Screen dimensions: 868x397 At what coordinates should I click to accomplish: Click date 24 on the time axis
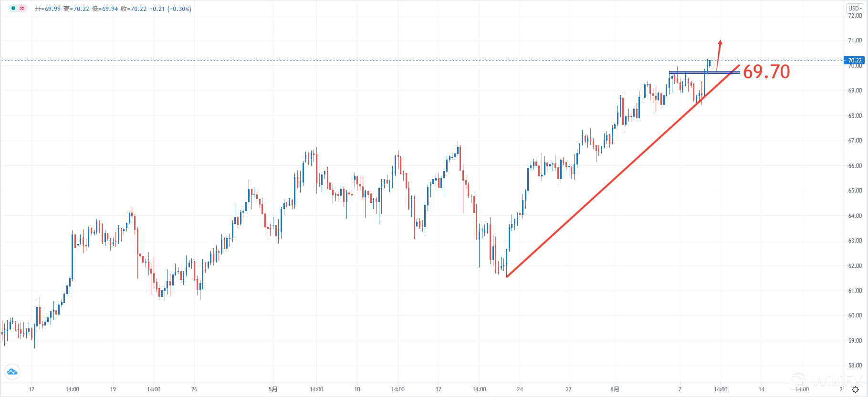pyautogui.click(x=520, y=389)
